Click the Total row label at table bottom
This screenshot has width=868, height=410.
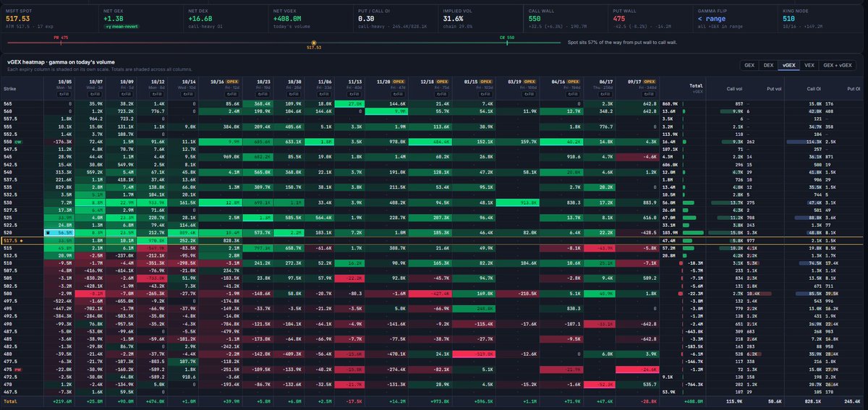(9, 400)
